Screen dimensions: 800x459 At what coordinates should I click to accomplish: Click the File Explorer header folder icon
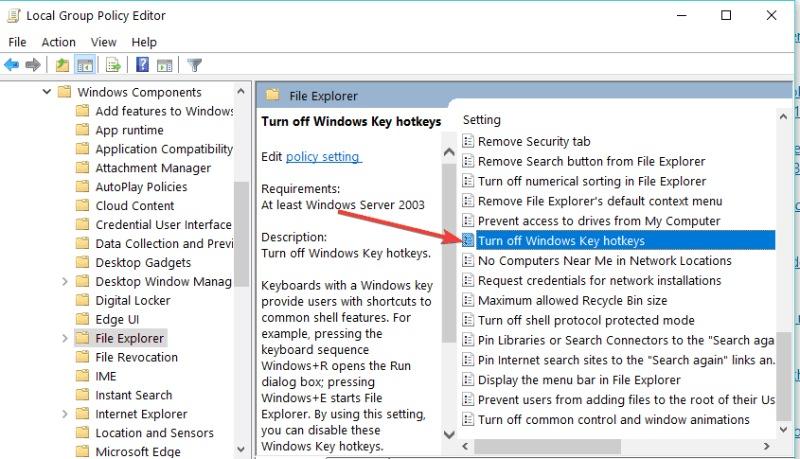pos(273,95)
